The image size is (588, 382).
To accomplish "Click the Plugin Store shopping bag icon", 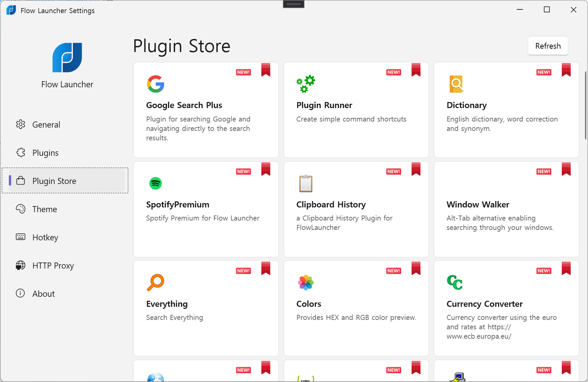I will click(20, 181).
